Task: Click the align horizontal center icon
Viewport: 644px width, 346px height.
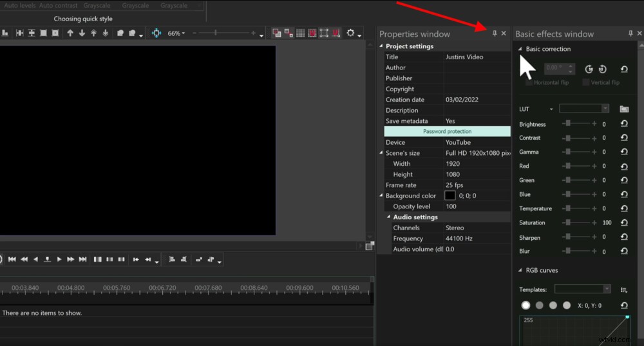Action: pyautogui.click(x=20, y=33)
